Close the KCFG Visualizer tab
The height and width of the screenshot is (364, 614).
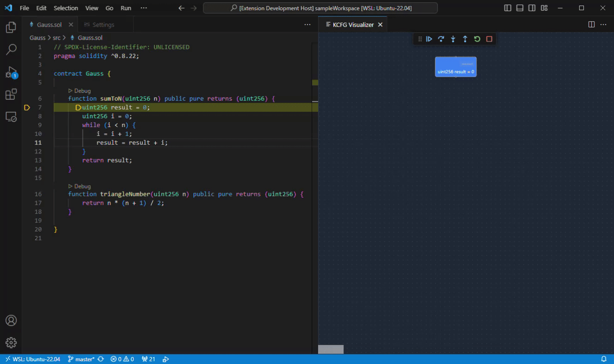(381, 25)
